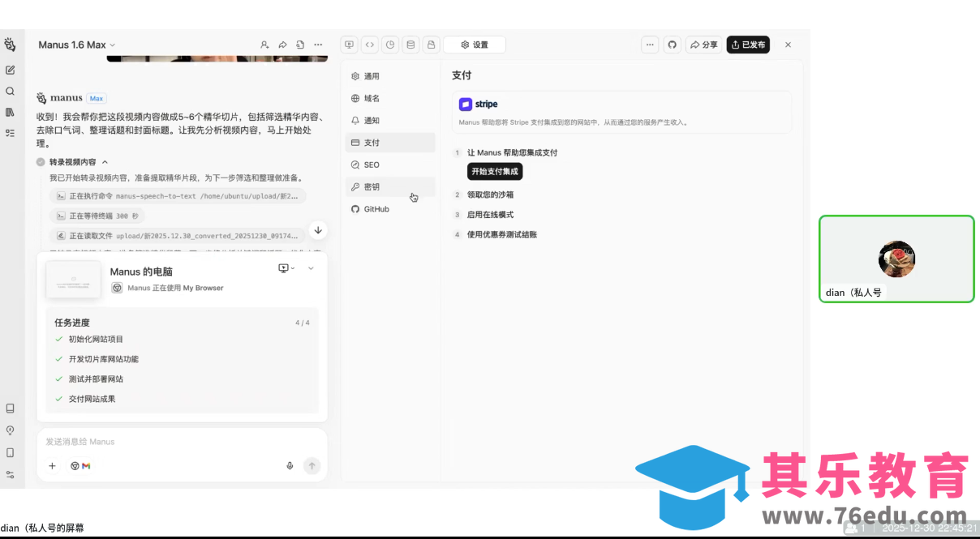Open the knowledge library sidebar icon

(x=10, y=112)
